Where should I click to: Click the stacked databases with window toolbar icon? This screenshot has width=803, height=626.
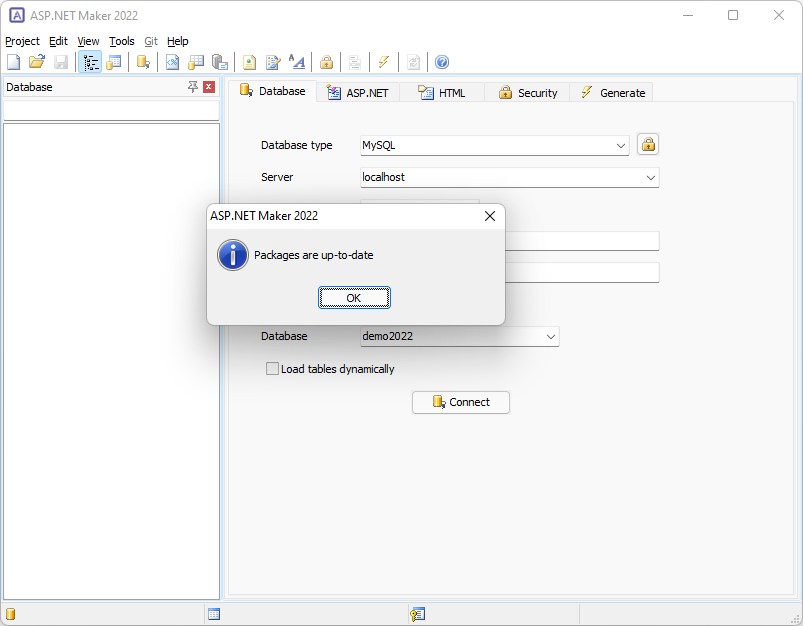tap(220, 62)
